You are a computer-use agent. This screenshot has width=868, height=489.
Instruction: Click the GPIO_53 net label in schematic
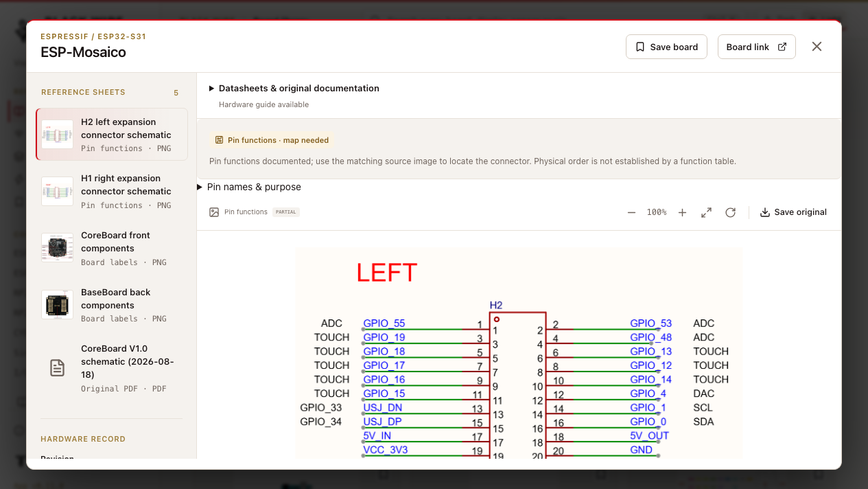point(650,323)
